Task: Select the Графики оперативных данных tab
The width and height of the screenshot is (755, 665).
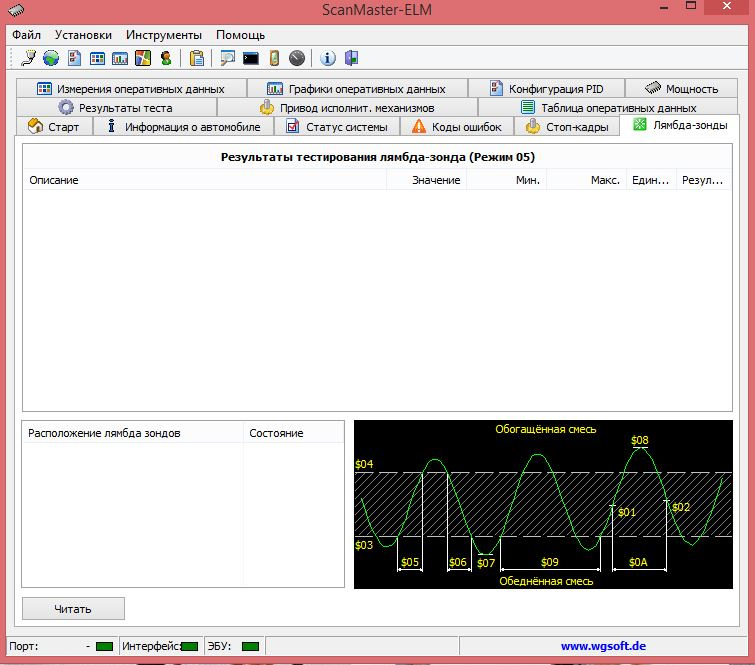Action: click(356, 88)
